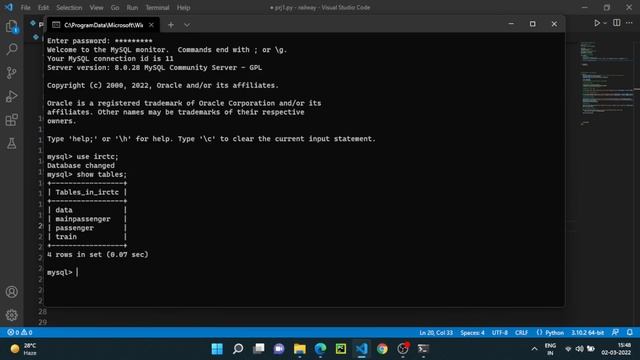Open the Accounts menu icon

click(x=12, y=292)
